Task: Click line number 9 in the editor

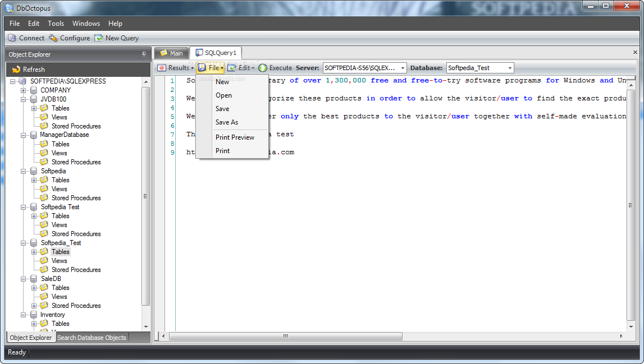Action: pyautogui.click(x=172, y=152)
